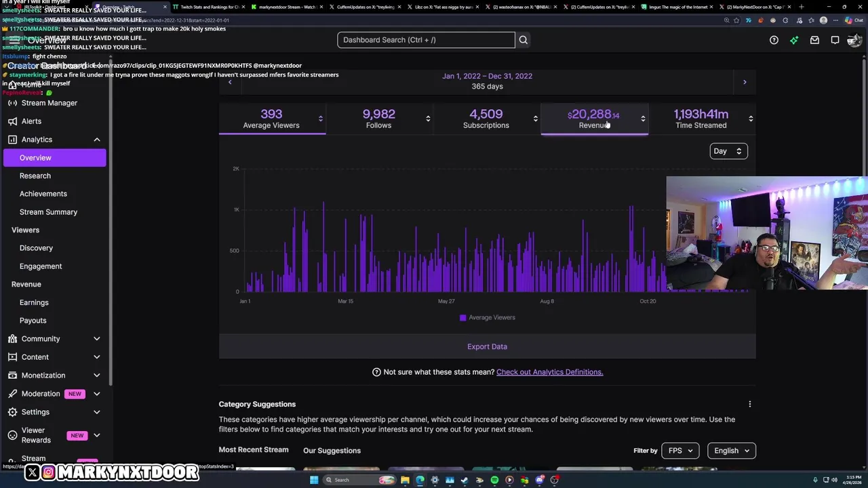
Task: Go to the next date range arrow
Action: [x=745, y=82]
